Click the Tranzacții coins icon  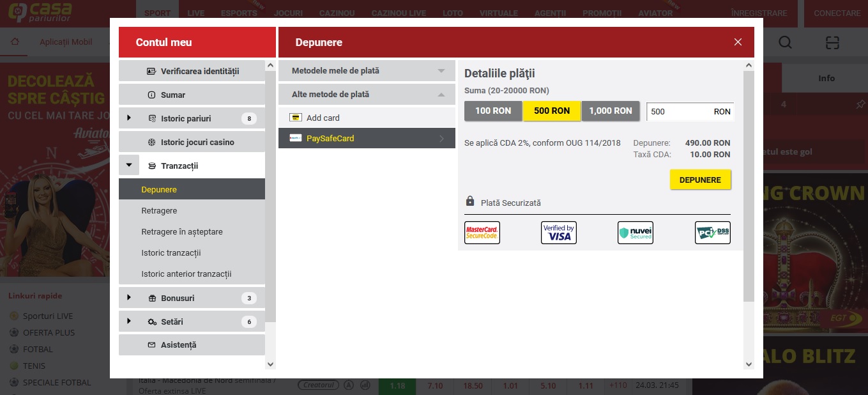[x=151, y=166]
